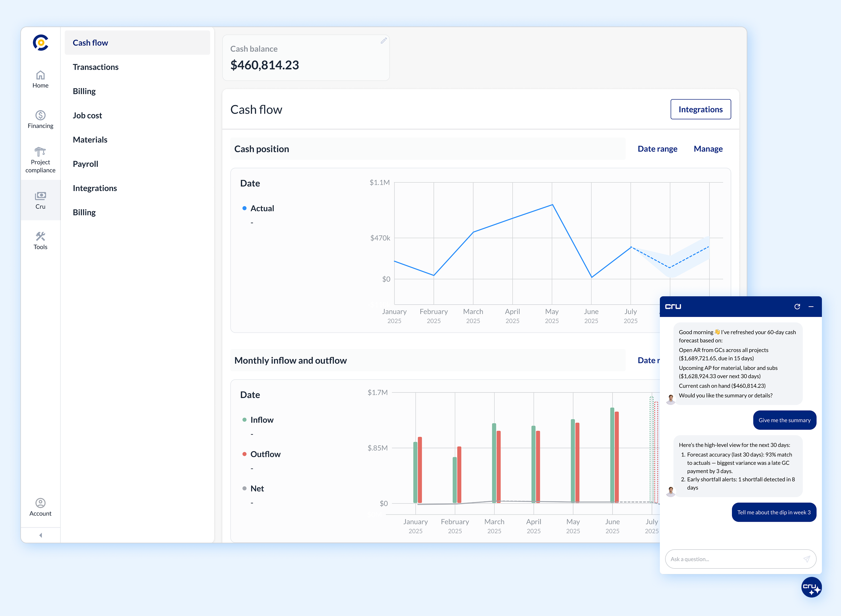
Task: Select Job cost menu item
Action: click(87, 115)
